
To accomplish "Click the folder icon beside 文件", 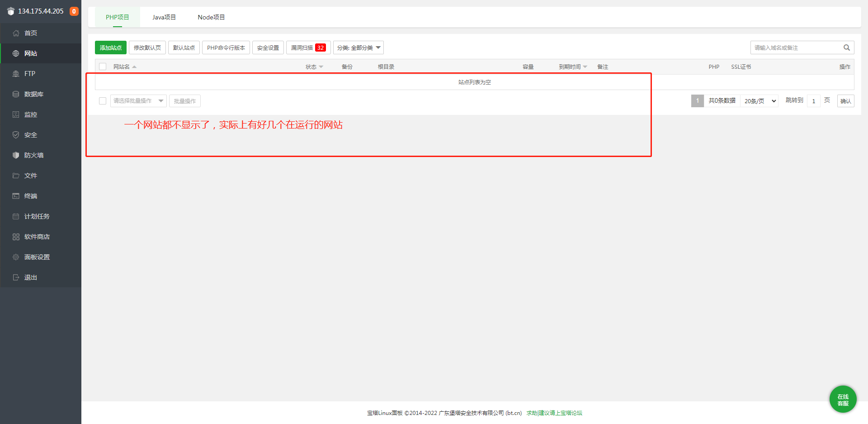I will coord(16,176).
